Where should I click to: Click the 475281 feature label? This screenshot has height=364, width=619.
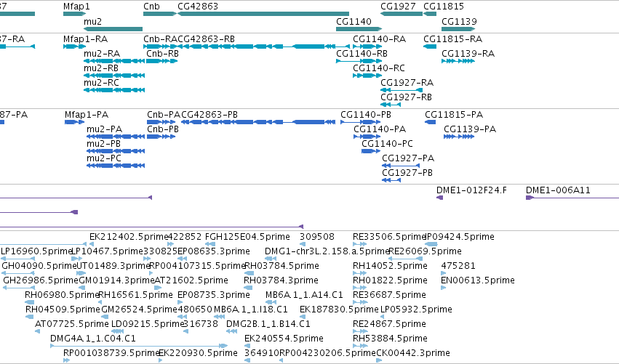458,266
